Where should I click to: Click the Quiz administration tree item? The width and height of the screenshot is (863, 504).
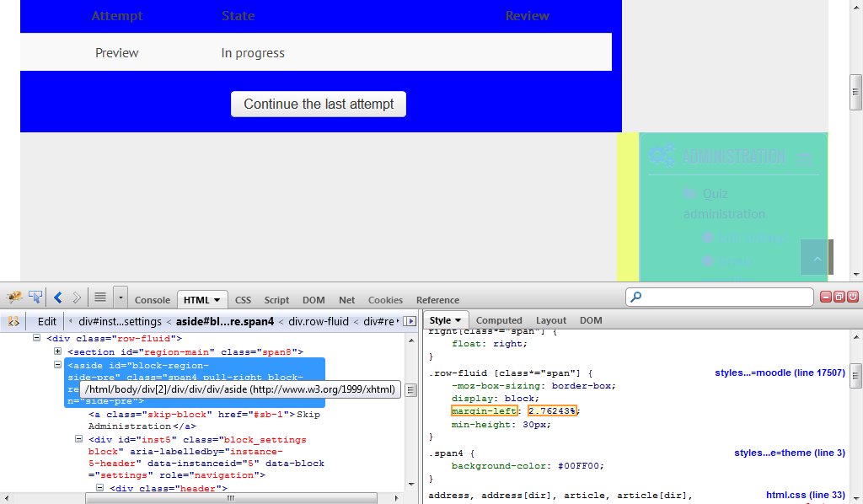point(724,204)
